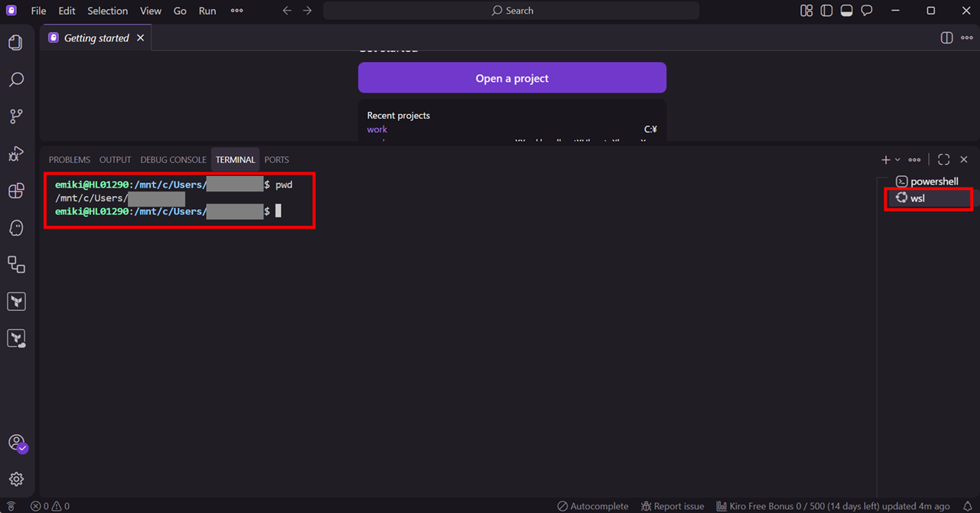Image resolution: width=980 pixels, height=513 pixels.
Task: Click the lower Terraform-style icon with badge
Action: point(16,338)
